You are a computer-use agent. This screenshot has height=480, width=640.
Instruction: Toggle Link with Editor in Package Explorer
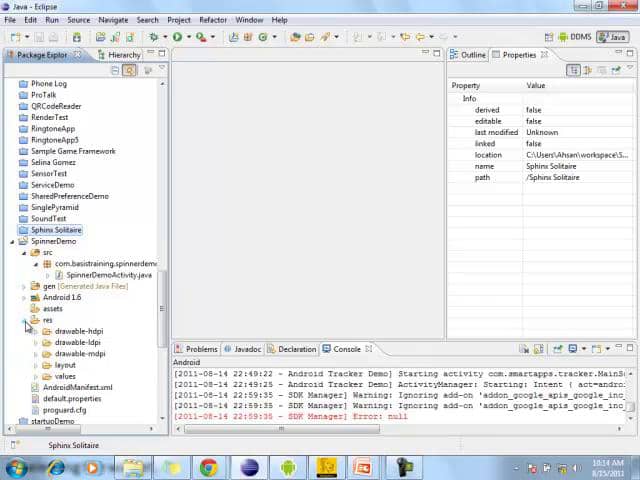(x=130, y=70)
